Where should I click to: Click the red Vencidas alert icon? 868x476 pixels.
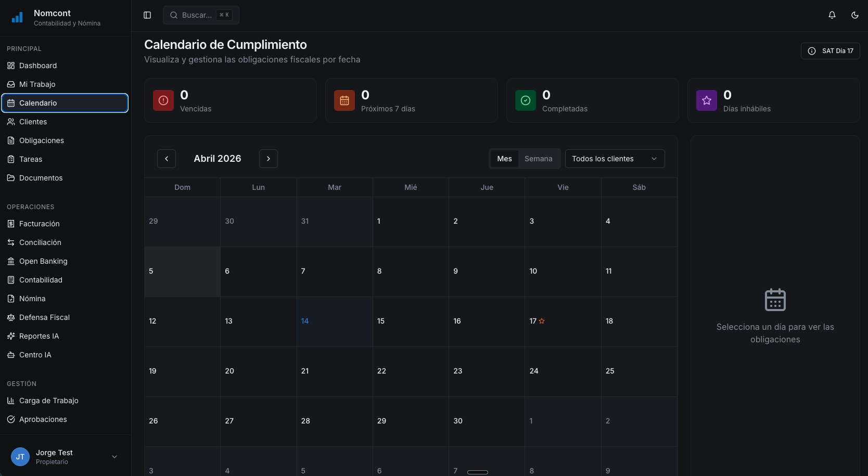click(x=163, y=100)
